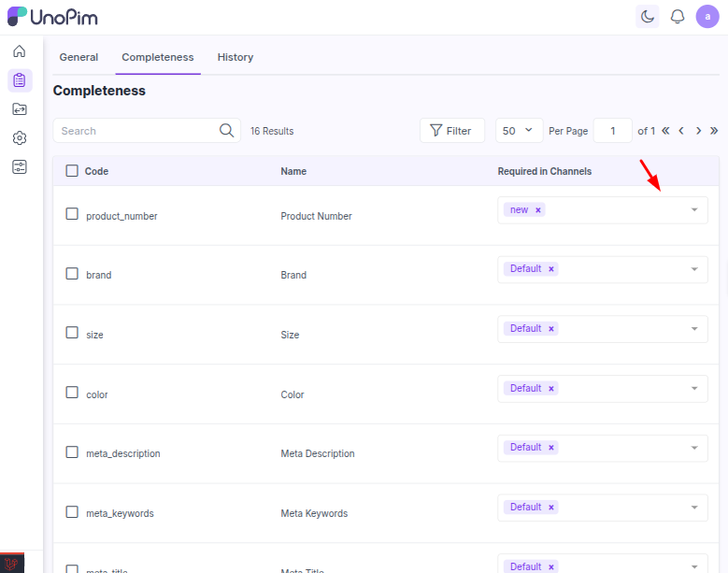Viewport: 728px width, 573px height.
Task: Select the brand row checkbox
Action: (72, 274)
